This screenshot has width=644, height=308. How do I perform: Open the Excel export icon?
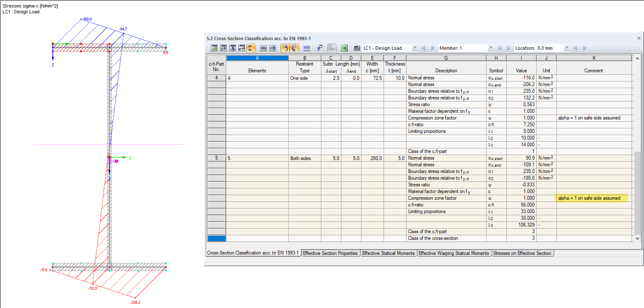click(x=344, y=48)
